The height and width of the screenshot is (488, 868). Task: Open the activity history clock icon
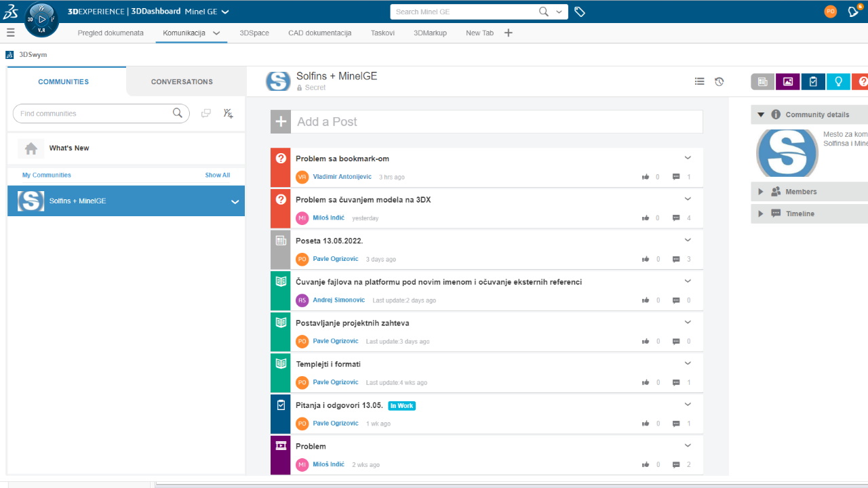pos(719,81)
